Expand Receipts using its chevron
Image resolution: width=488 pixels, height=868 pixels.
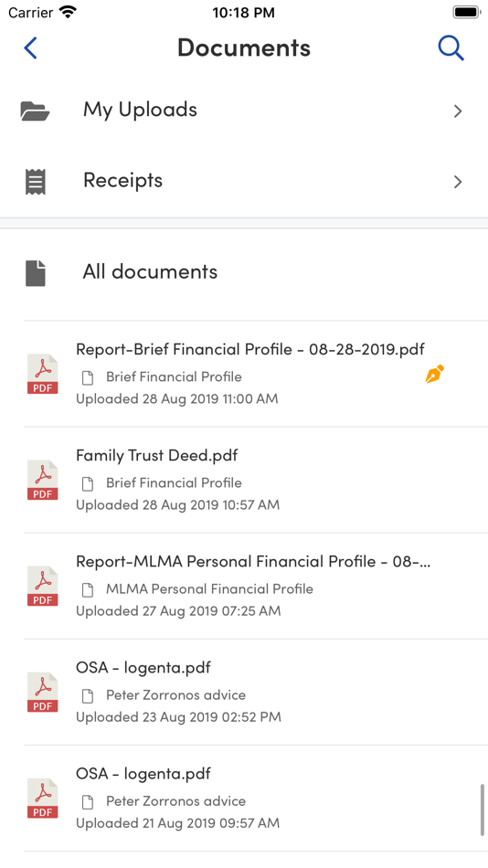pyautogui.click(x=458, y=182)
